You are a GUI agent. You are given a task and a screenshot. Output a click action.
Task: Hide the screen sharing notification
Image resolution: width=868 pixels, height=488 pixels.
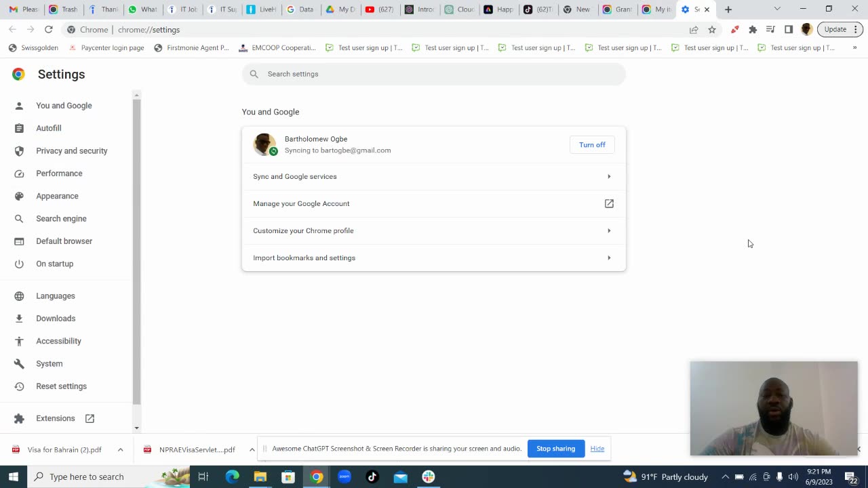[597, 449]
